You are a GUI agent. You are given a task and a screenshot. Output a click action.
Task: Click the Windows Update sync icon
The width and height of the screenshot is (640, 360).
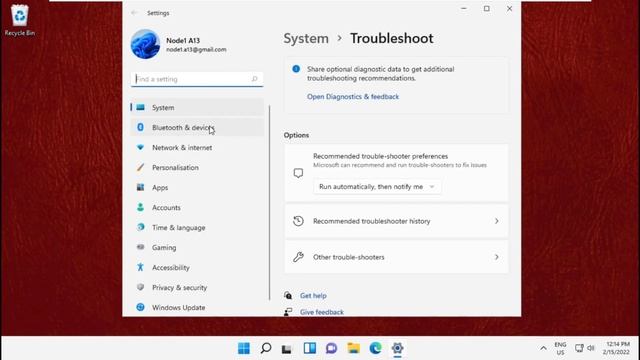click(140, 307)
